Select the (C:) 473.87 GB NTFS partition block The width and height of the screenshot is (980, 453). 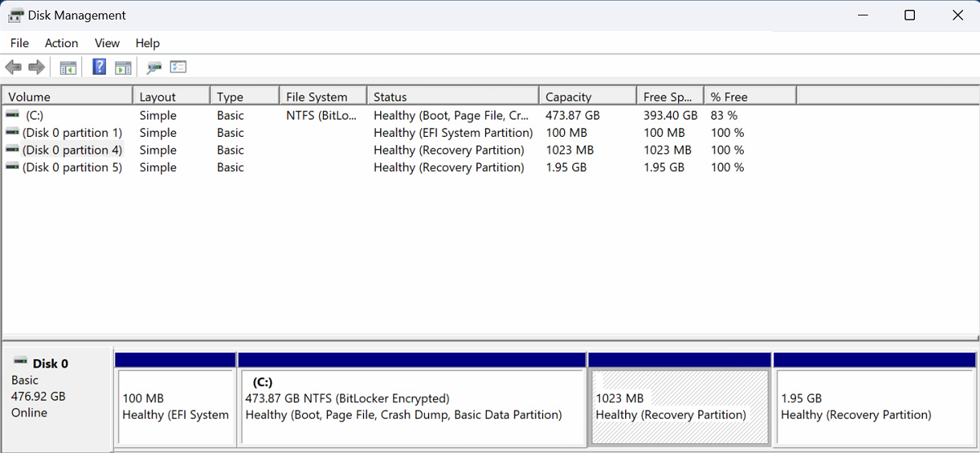pyautogui.click(x=412, y=407)
